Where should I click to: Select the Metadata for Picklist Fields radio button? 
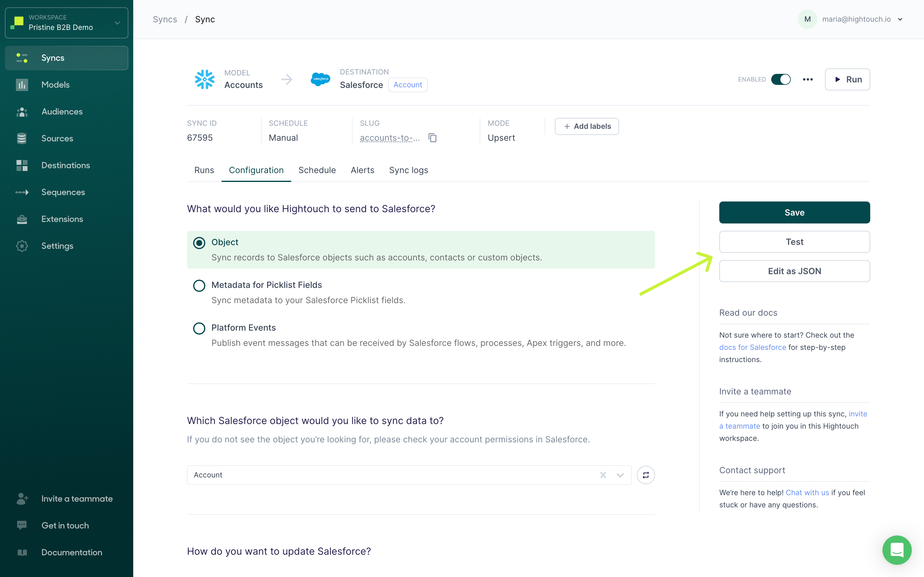coord(199,285)
